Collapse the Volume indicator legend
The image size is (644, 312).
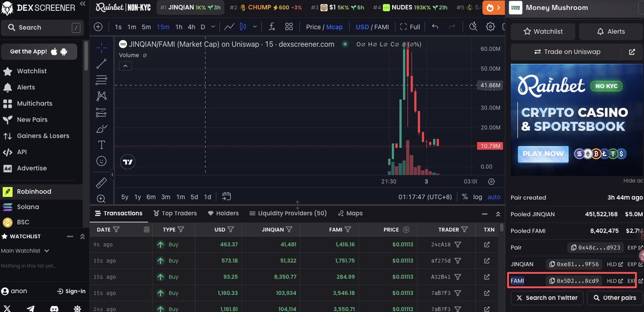125,66
